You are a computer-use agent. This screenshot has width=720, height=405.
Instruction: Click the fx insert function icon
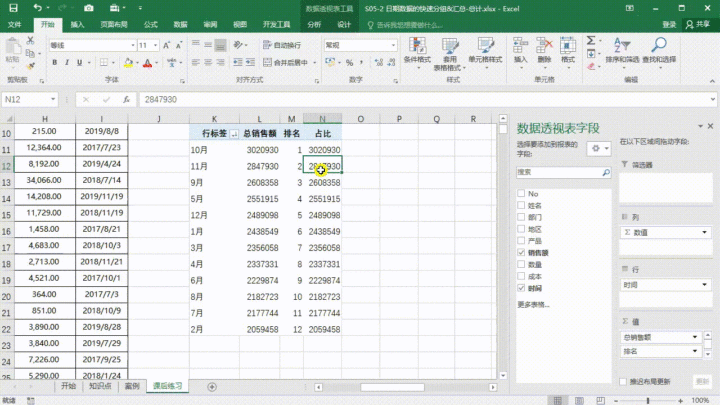point(126,99)
